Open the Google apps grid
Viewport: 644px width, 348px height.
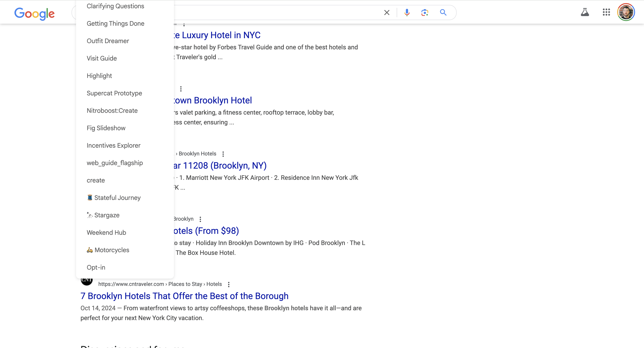[x=606, y=12]
